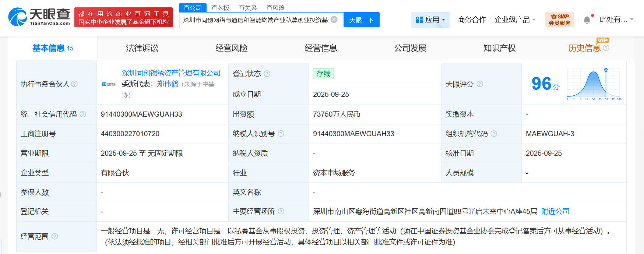Image resolution: width=644 pixels, height=254 pixels.
Task: Click help icon beside 天眼评分
Action: click(479, 84)
